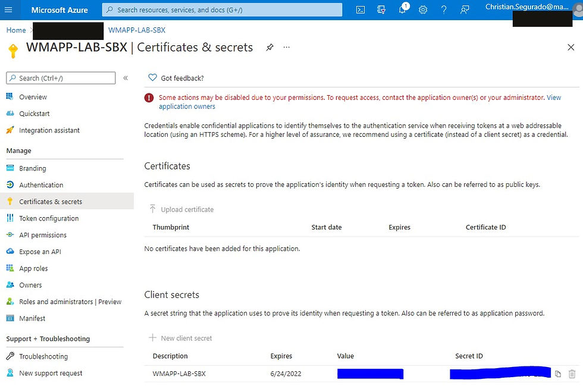This screenshot has height=392, width=583.
Task: Click the App roles grid icon
Action: tap(10, 268)
